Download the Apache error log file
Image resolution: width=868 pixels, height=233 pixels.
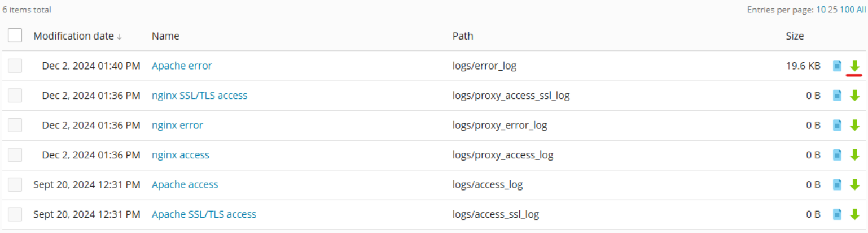pos(854,66)
